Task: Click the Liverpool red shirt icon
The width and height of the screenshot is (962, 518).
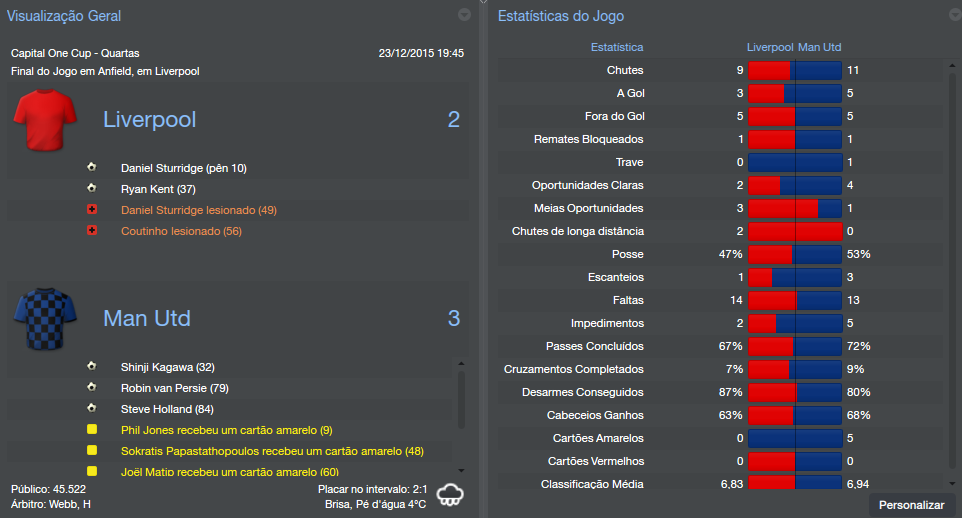Action: pos(46,119)
